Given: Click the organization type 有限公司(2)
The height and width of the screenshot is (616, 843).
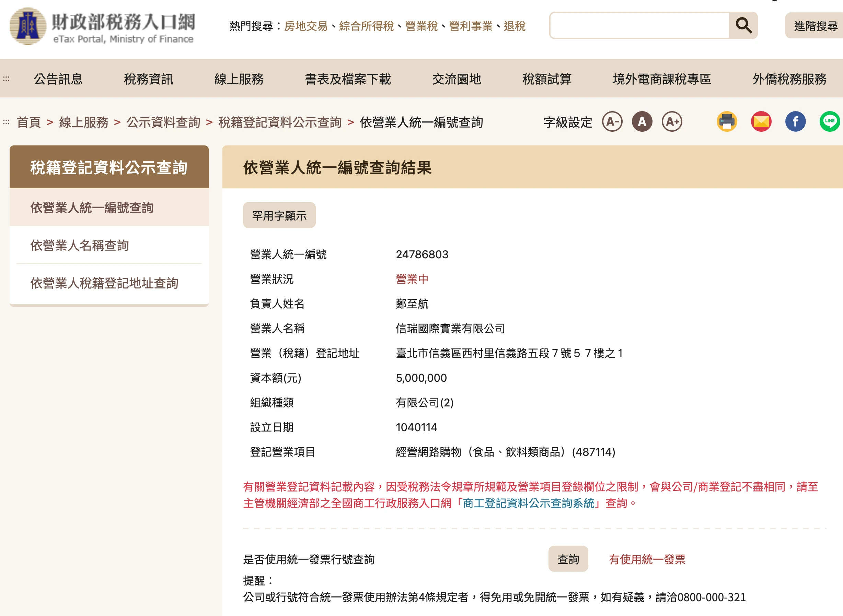Looking at the screenshot, I should coord(425,402).
